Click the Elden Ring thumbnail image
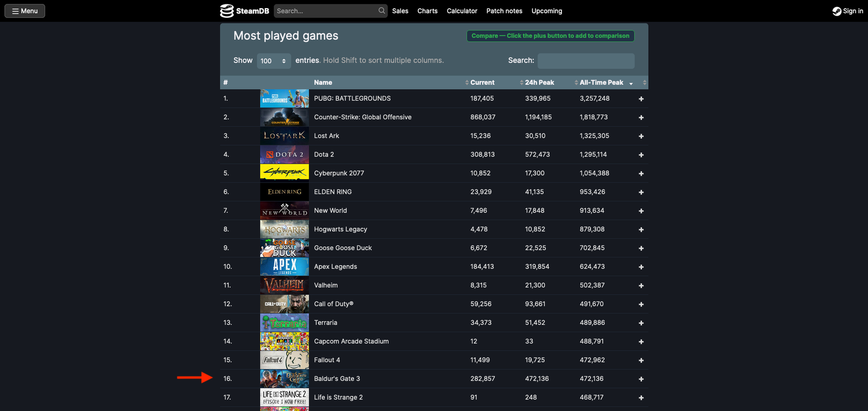The height and width of the screenshot is (411, 868). 284,192
